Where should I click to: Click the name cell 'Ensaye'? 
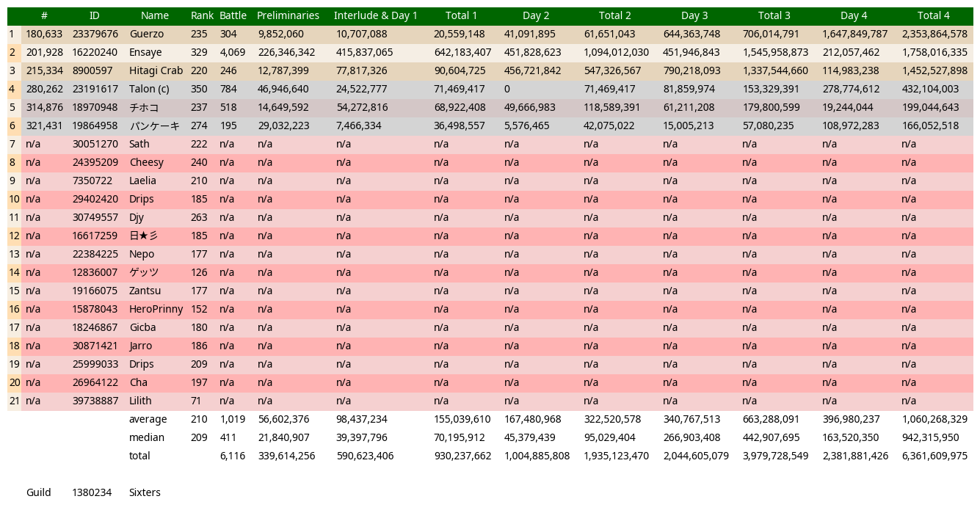(145, 52)
